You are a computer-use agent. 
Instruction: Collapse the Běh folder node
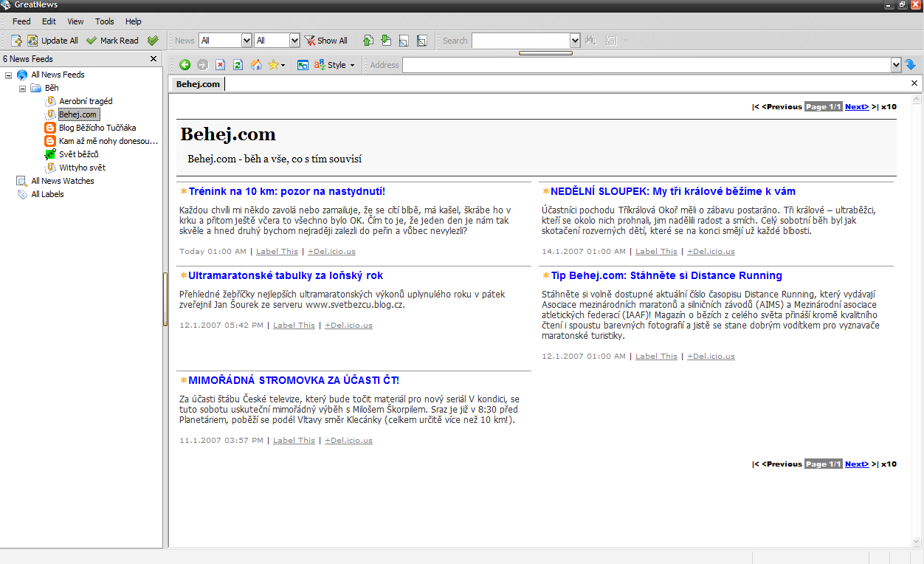(22, 88)
